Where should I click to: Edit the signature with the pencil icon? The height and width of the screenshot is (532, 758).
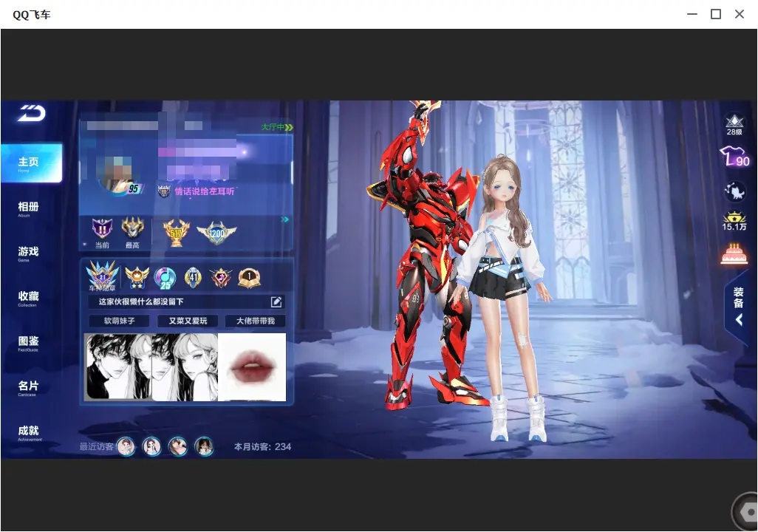[276, 301]
